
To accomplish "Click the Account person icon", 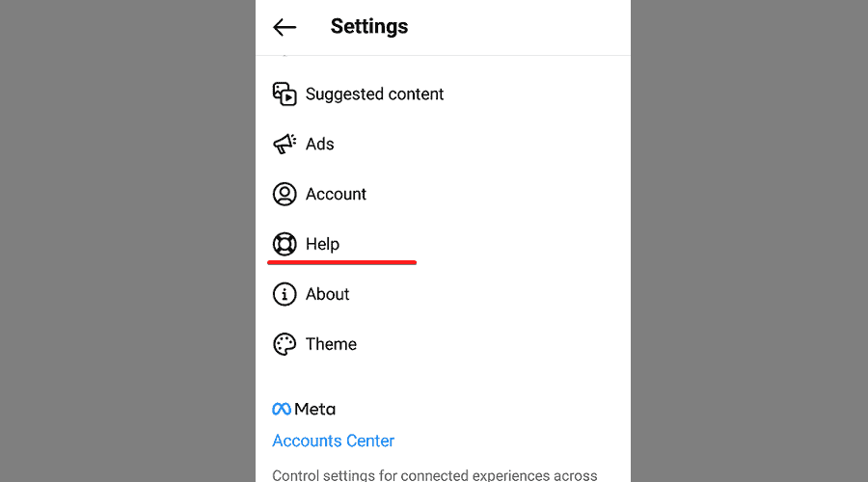I will click(285, 194).
